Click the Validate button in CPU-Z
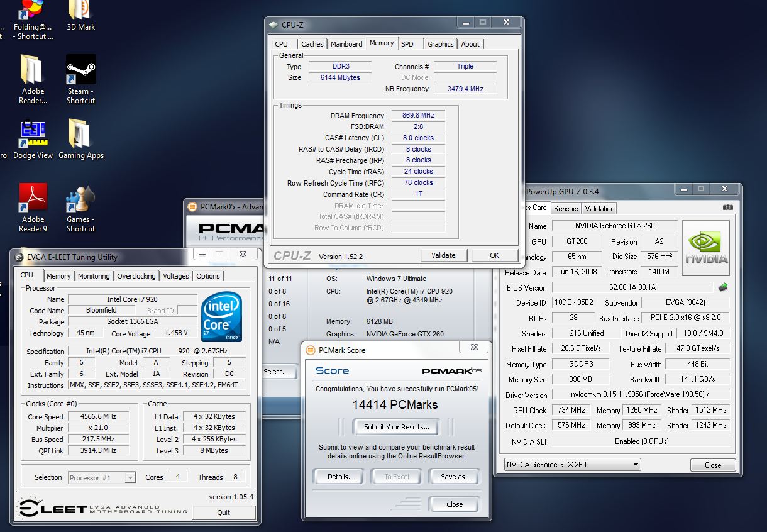The image size is (767, 532). 443,255
